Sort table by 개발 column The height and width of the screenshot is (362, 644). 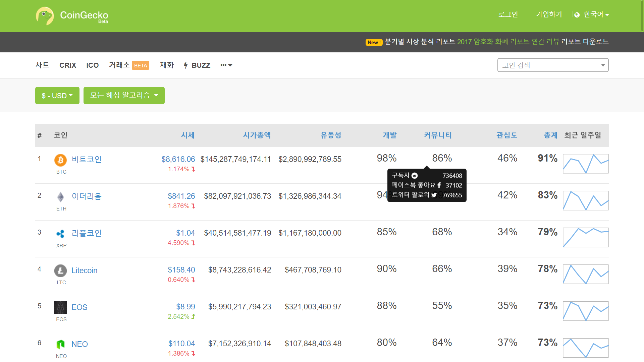pyautogui.click(x=390, y=135)
